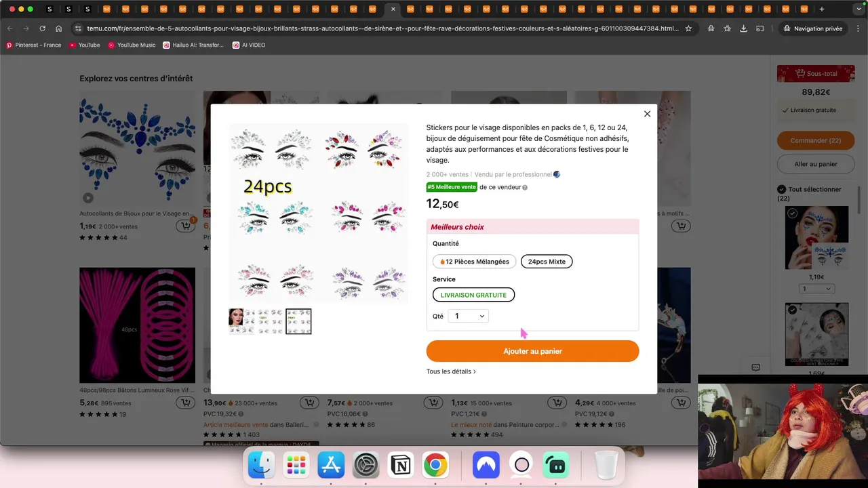
Task: Add the 4,29€ item to cart
Action: (x=680, y=403)
